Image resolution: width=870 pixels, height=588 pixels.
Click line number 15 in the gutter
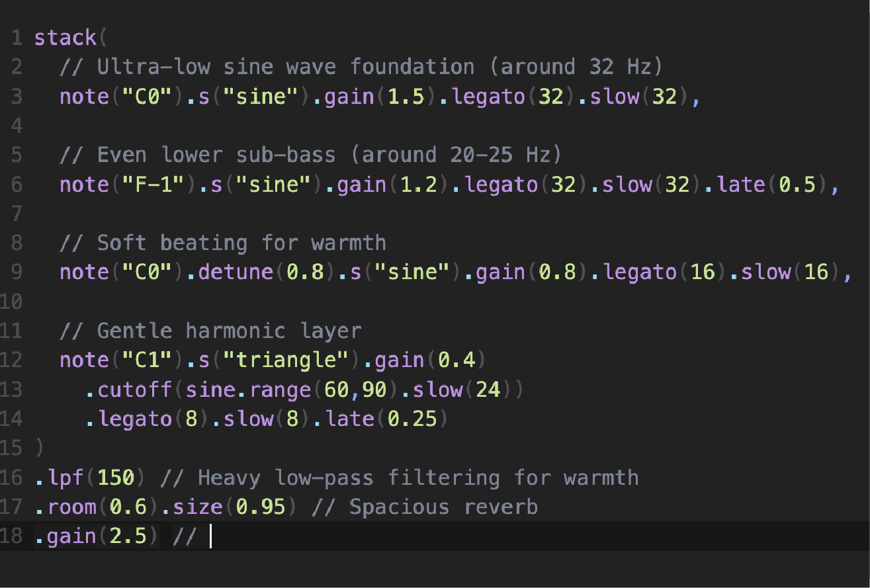tap(12, 448)
